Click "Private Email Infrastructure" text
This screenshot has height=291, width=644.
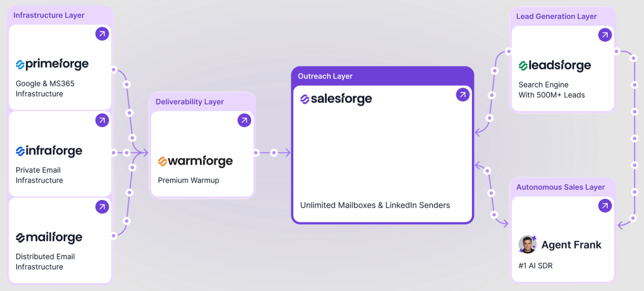[40, 175]
